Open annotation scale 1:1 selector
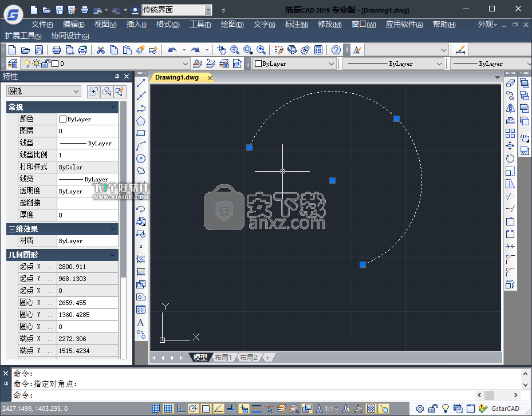This screenshot has width=532, height=416. 332,409
